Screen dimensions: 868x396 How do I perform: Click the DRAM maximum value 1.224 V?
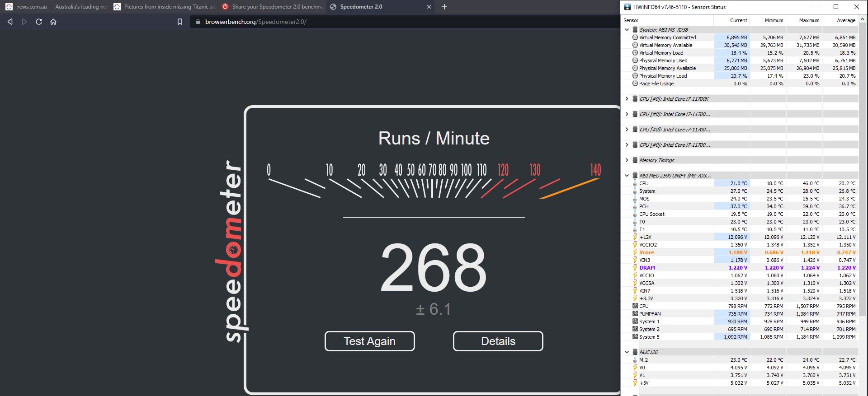tap(810, 268)
